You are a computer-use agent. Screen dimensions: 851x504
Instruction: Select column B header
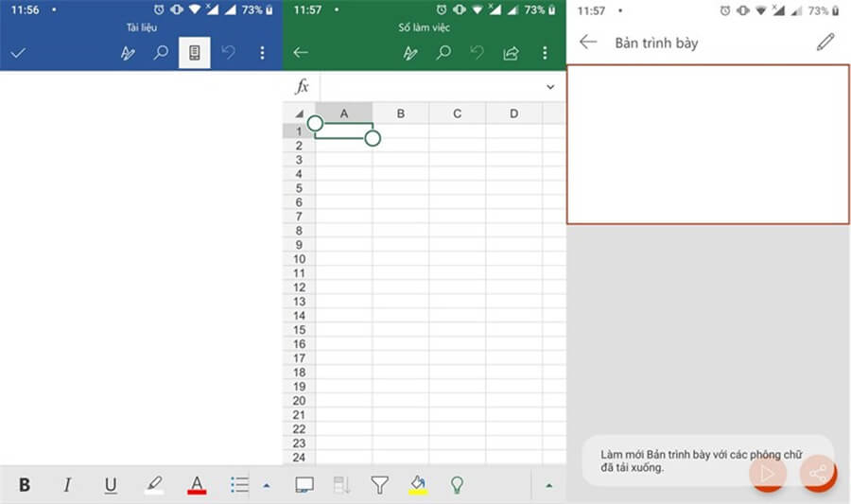[x=401, y=113]
